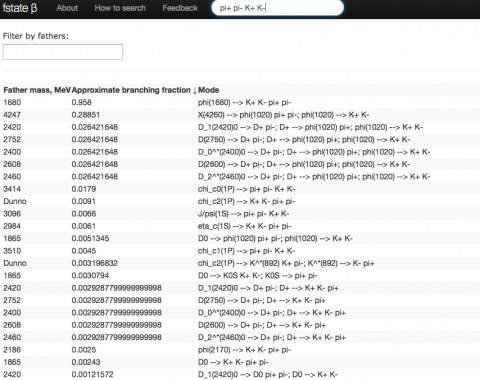Click branching fraction 0.958
The image size is (480, 380).
(81, 102)
